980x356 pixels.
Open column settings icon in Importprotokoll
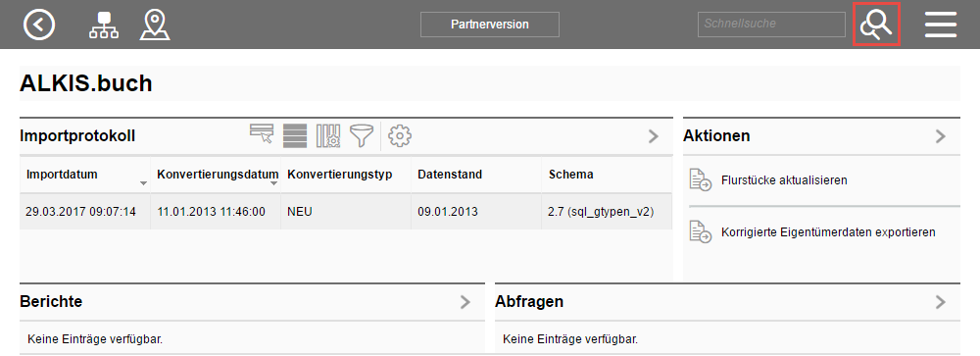328,135
